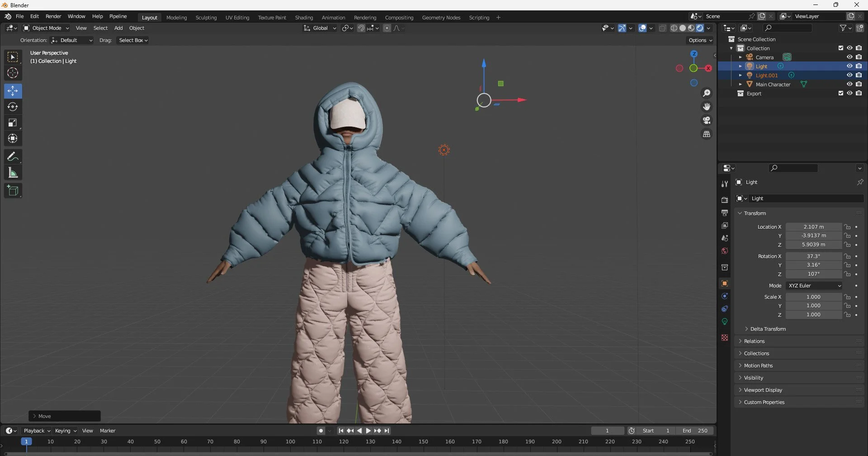This screenshot has height=456, width=868.
Task: Click the camera view icon in viewport
Action: coord(706,121)
